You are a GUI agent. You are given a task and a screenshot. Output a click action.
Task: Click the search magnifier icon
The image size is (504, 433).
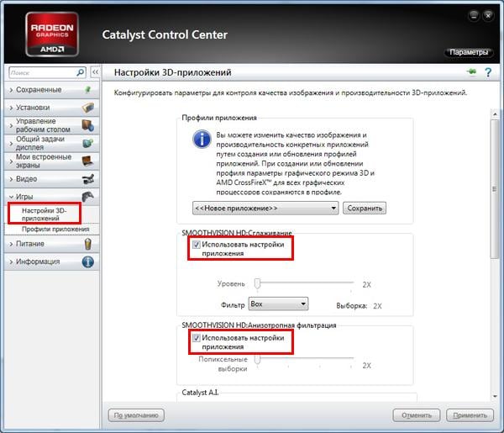tap(81, 73)
